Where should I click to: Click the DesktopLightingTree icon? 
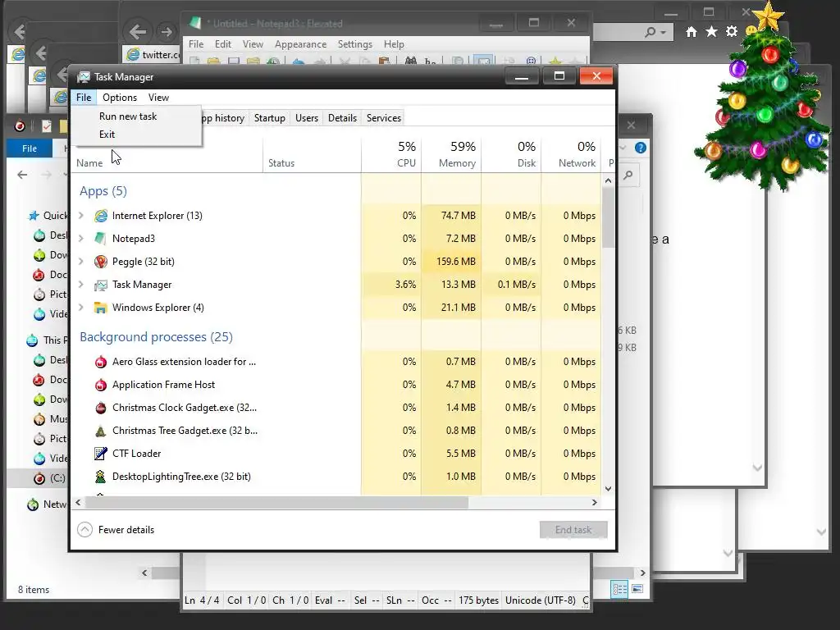pos(101,477)
